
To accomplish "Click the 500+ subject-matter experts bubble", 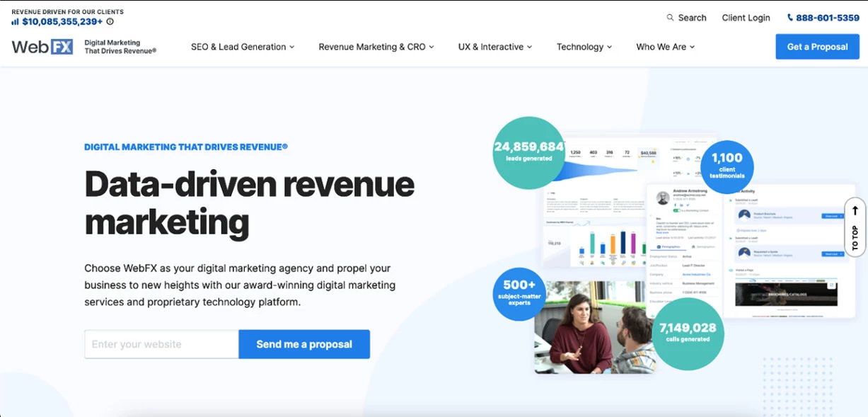I will pyautogui.click(x=519, y=293).
